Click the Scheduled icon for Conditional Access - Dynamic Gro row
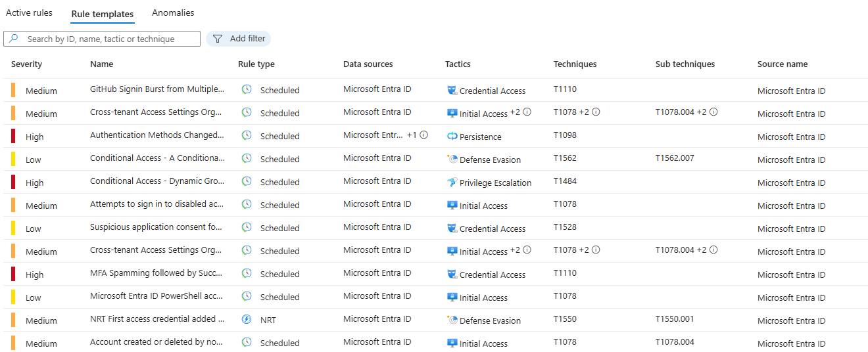Image resolution: width=868 pixels, height=352 pixels. coord(247,181)
